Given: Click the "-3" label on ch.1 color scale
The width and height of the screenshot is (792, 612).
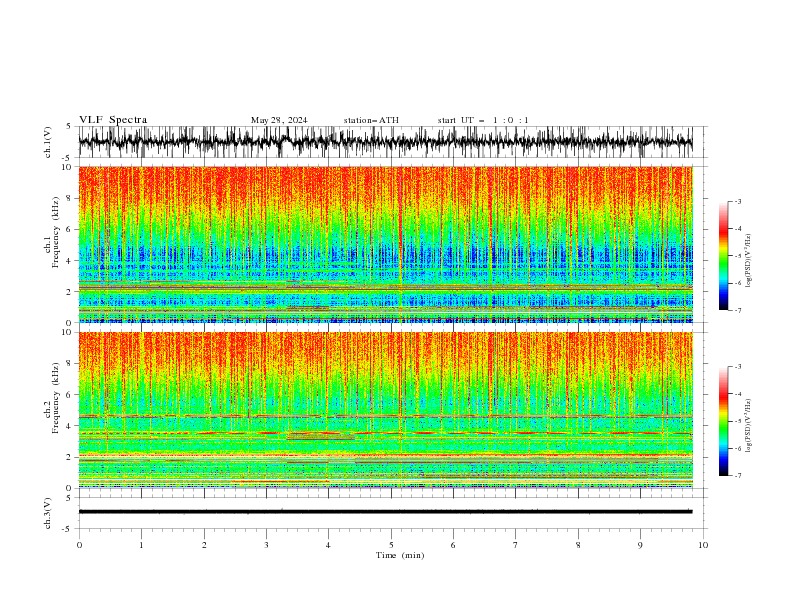Looking at the screenshot, I should [737, 201].
